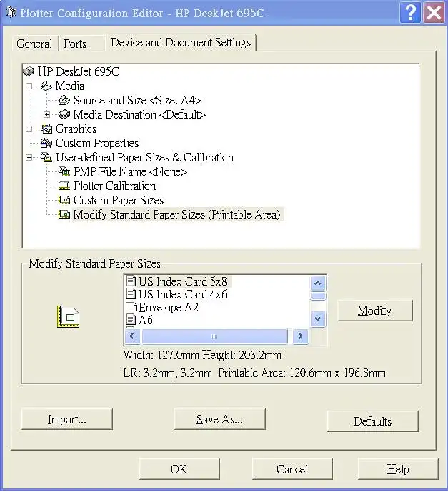448x492 pixels.
Task: Click the Modify button
Action: pyautogui.click(x=374, y=311)
